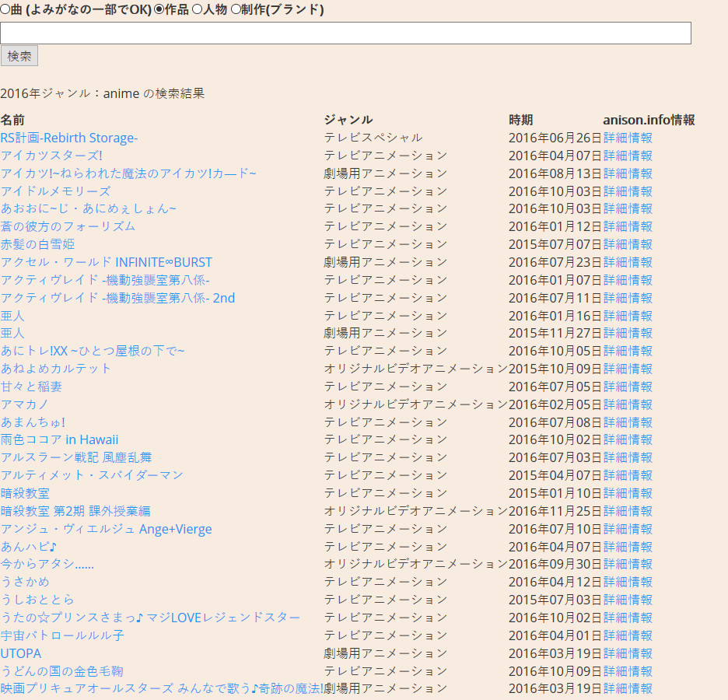This screenshot has height=700, width=728.
Task: Open 赤髪の白雪姫 title link
Action: click(37, 244)
